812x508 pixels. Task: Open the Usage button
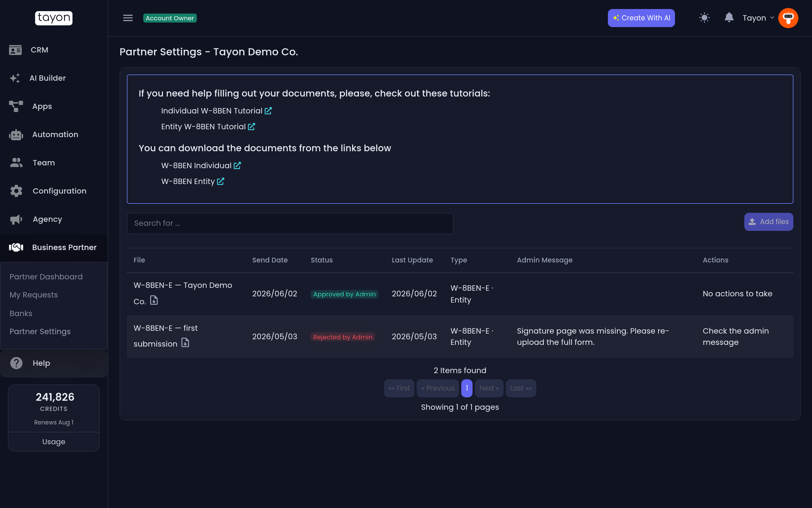[x=54, y=442]
